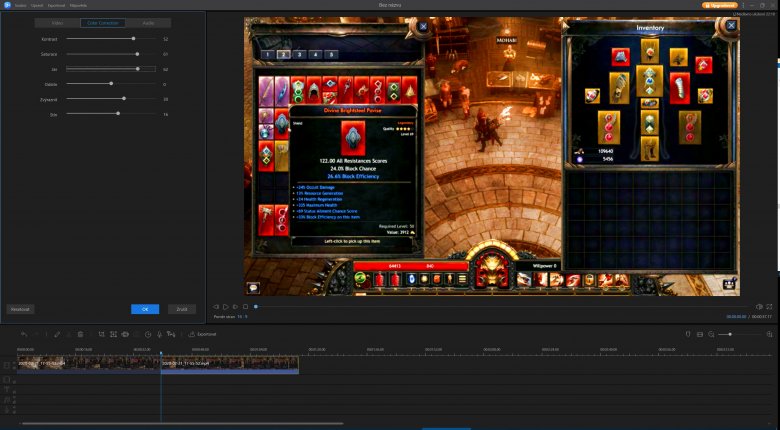Click the trash Delete icon
The width and height of the screenshot is (780, 430).
[80, 334]
